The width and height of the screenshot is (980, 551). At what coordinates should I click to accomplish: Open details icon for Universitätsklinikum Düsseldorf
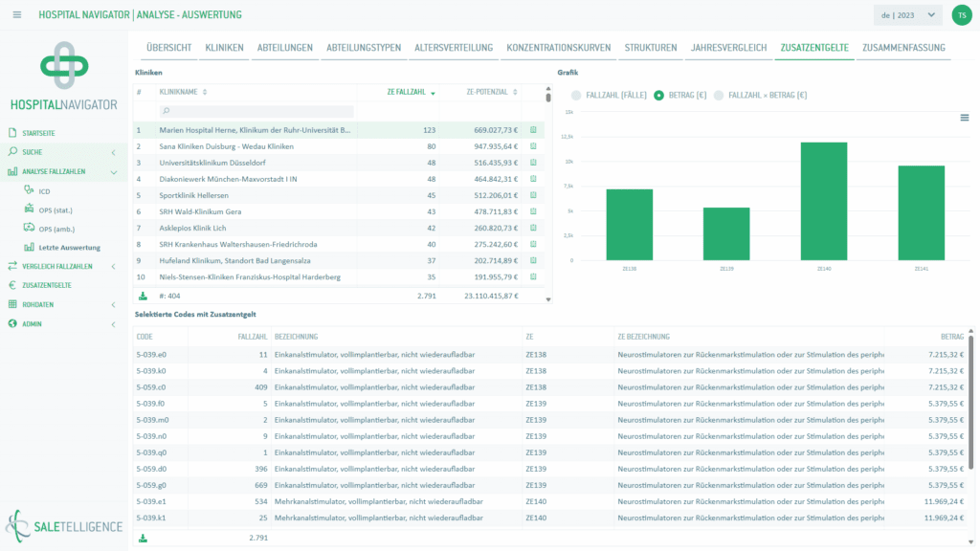[x=533, y=163]
